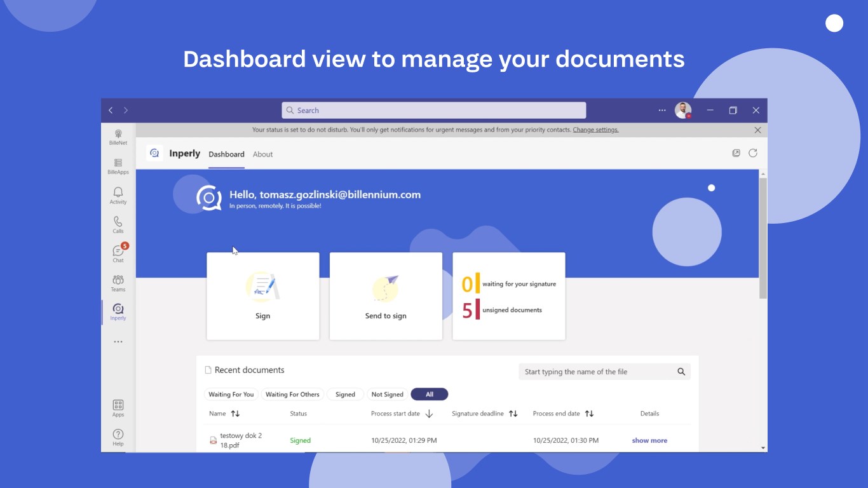This screenshot has width=868, height=488.
Task: Select the Inperly app in the sidebar
Action: 118,312
